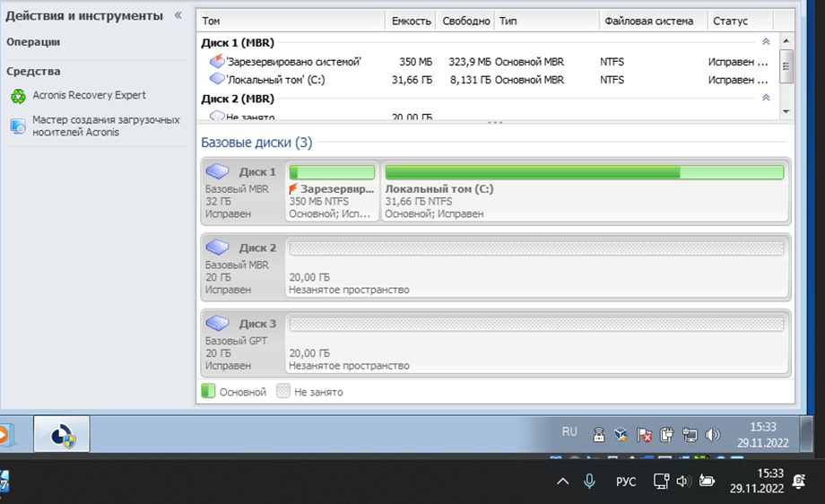This screenshot has width=825, height=504.
Task: Click Основной MBR cell of 'Локальный том' row
Action: coord(529,80)
